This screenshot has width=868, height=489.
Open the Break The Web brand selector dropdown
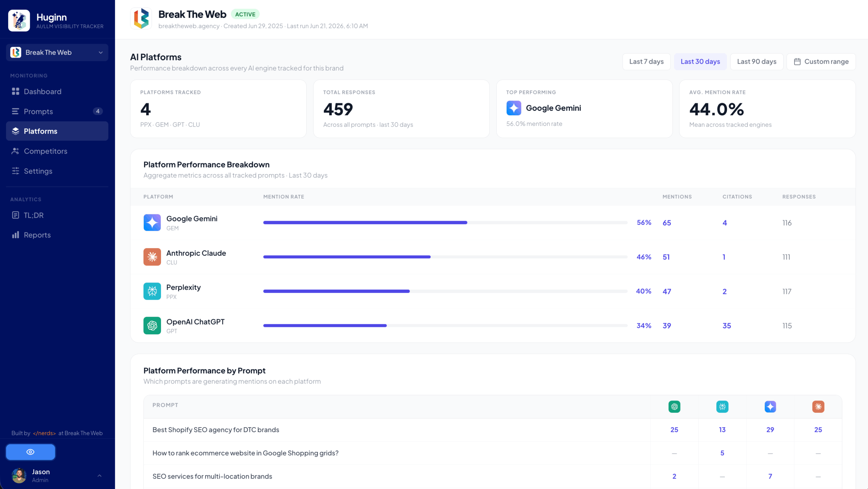tap(57, 53)
